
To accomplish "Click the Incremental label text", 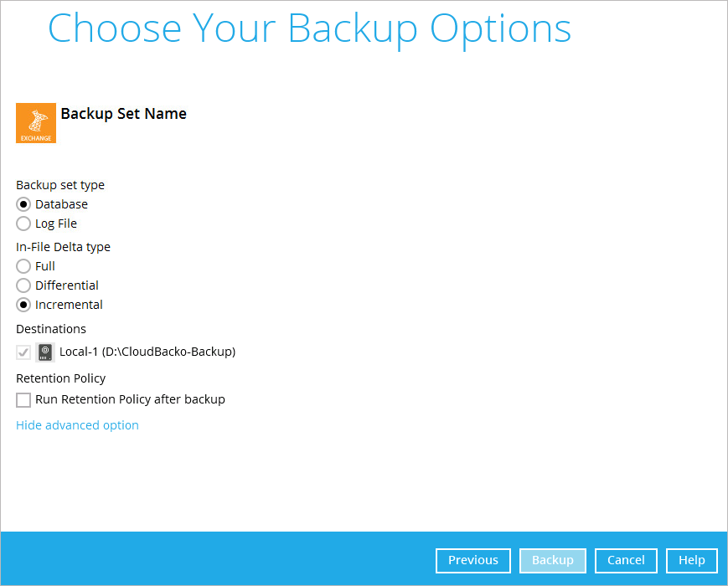I will [x=69, y=305].
